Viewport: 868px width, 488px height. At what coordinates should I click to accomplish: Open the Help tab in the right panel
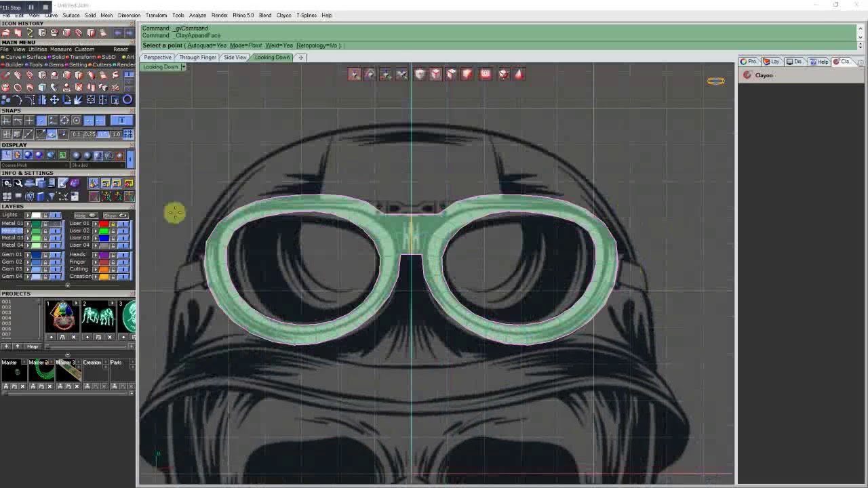(x=821, y=62)
